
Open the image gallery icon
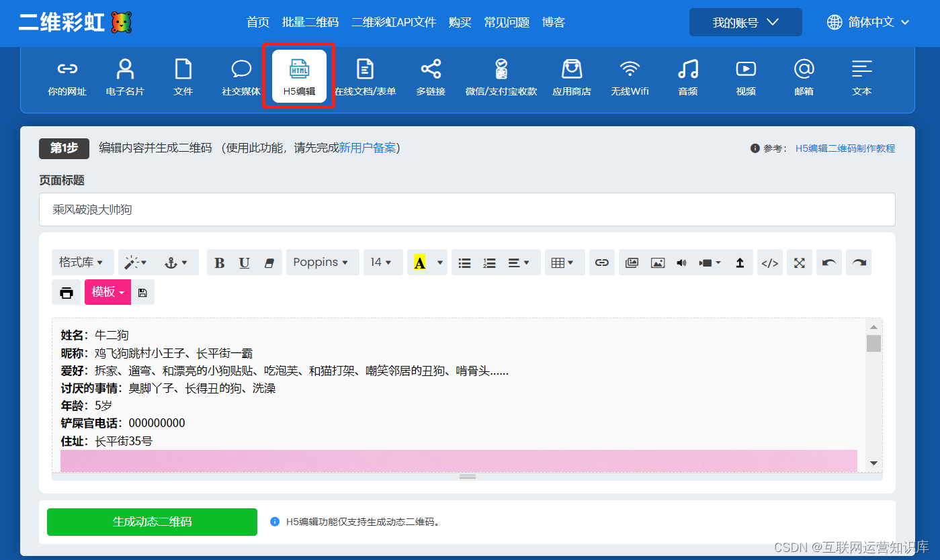coord(632,263)
